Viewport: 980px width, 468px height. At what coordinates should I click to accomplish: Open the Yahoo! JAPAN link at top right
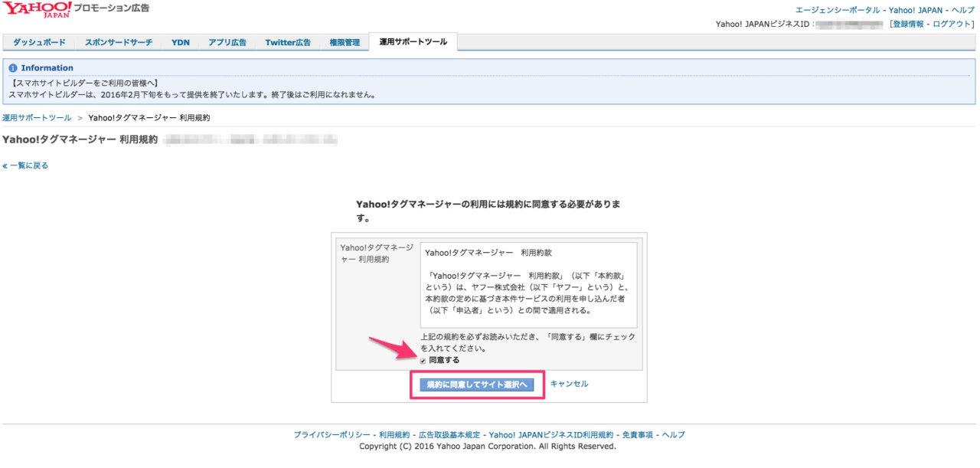pos(916,10)
